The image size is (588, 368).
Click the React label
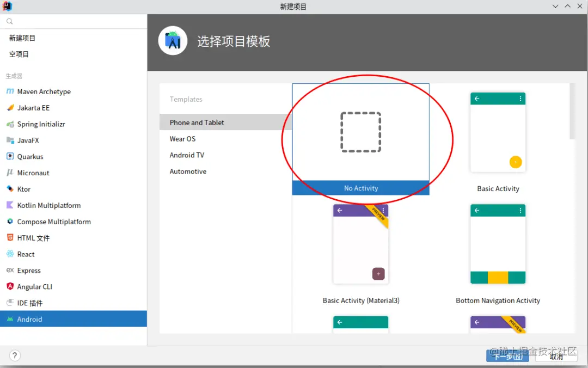pos(26,254)
